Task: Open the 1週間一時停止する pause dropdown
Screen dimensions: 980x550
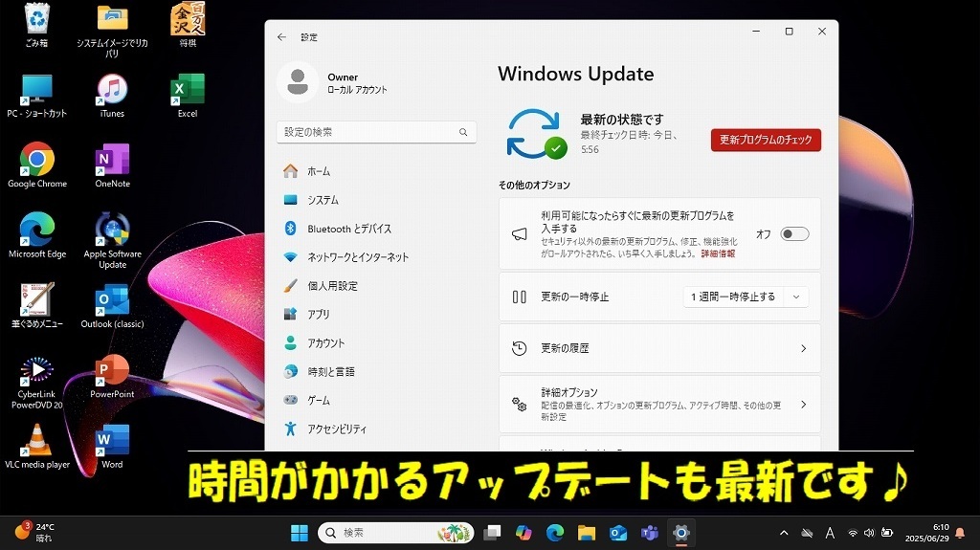Action: [746, 297]
